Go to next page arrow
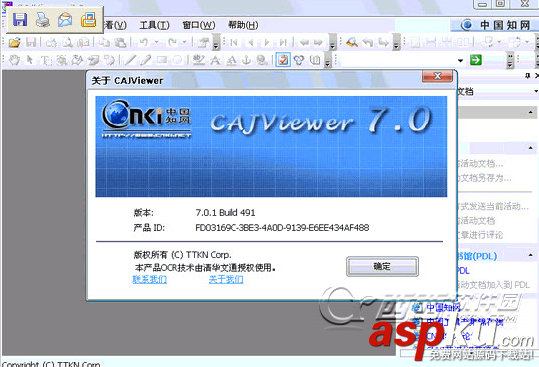Image resolution: width=539 pixels, height=367 pixels. point(266,42)
